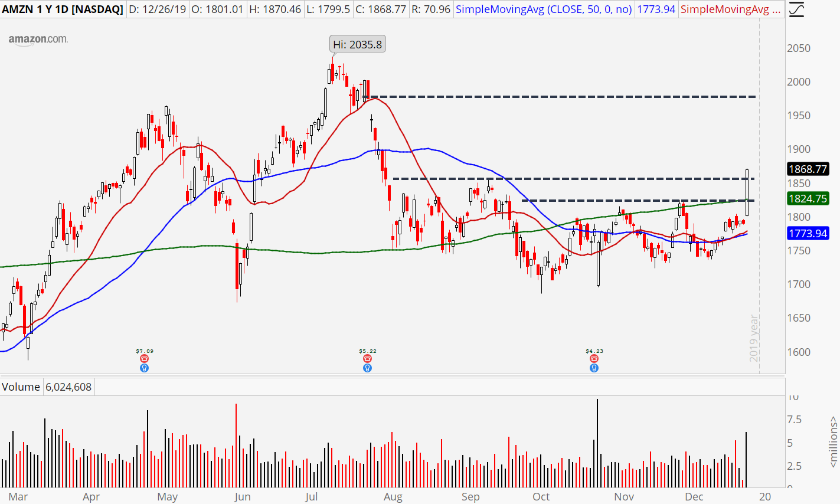This screenshot has height=504, width=840.
Task: Open the chart style icon in the header
Action: click(x=796, y=9)
